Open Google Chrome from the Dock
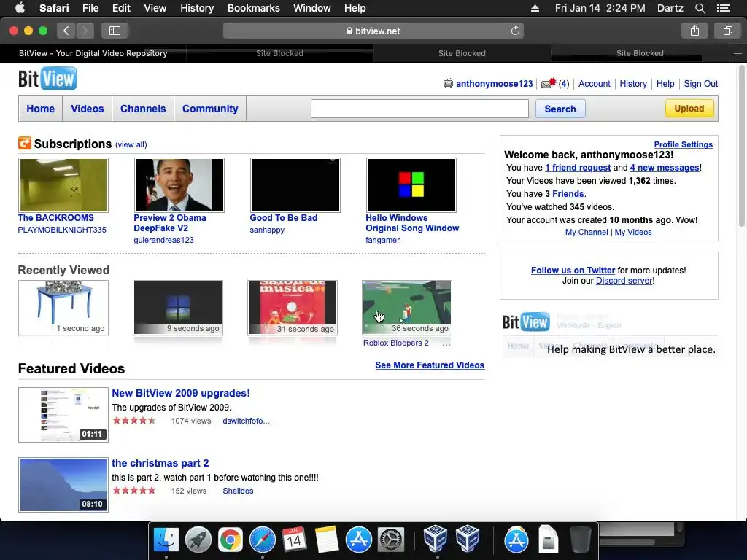Viewport: 747px width, 560px height. tap(230, 540)
